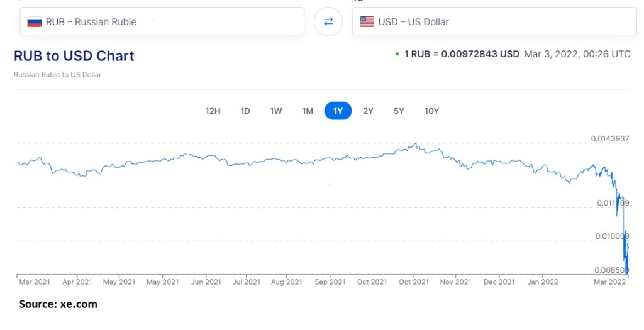Screen dimensions: 644x330
Task: Switch chart to 1M range
Action: click(308, 111)
